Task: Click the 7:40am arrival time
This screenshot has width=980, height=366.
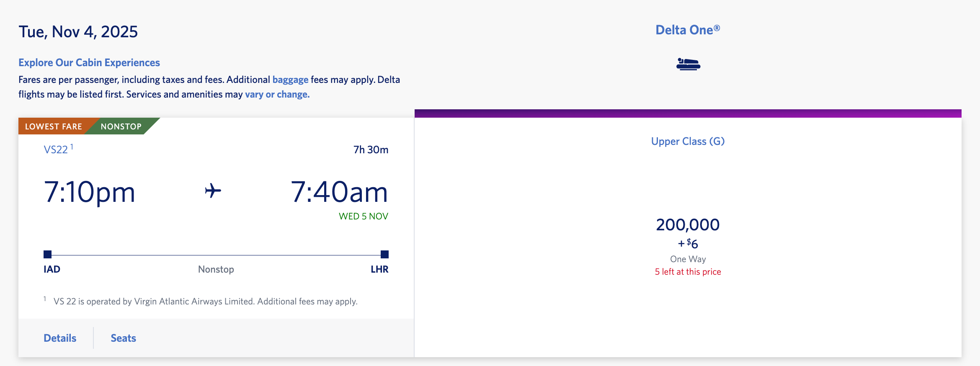Action: click(339, 192)
